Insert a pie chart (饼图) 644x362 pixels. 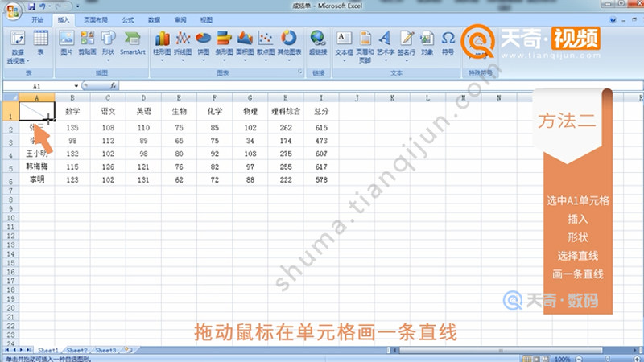tap(204, 46)
